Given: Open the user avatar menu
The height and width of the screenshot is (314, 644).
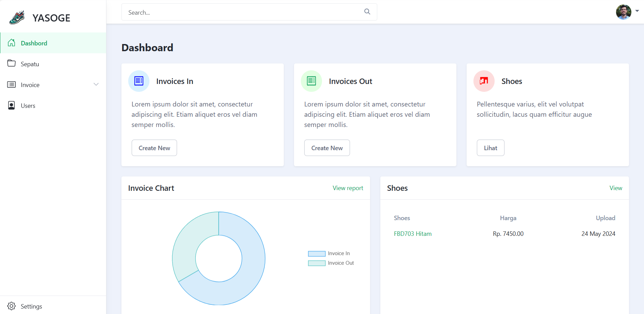Looking at the screenshot, I should [x=623, y=12].
